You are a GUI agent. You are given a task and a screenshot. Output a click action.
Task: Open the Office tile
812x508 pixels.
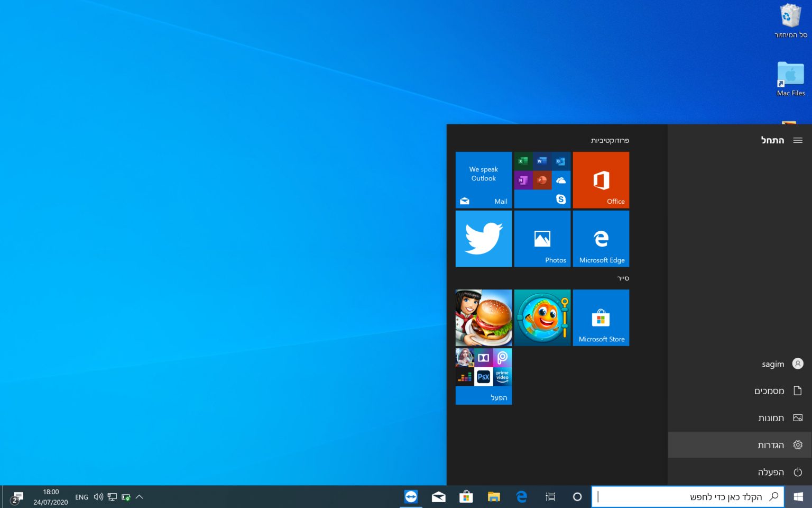(x=601, y=180)
